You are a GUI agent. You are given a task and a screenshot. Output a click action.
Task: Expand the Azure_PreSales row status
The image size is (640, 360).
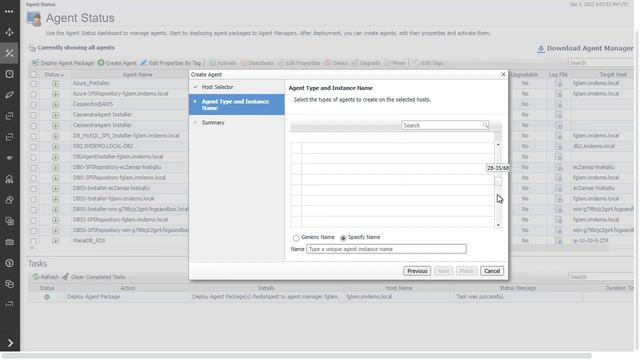click(x=56, y=84)
